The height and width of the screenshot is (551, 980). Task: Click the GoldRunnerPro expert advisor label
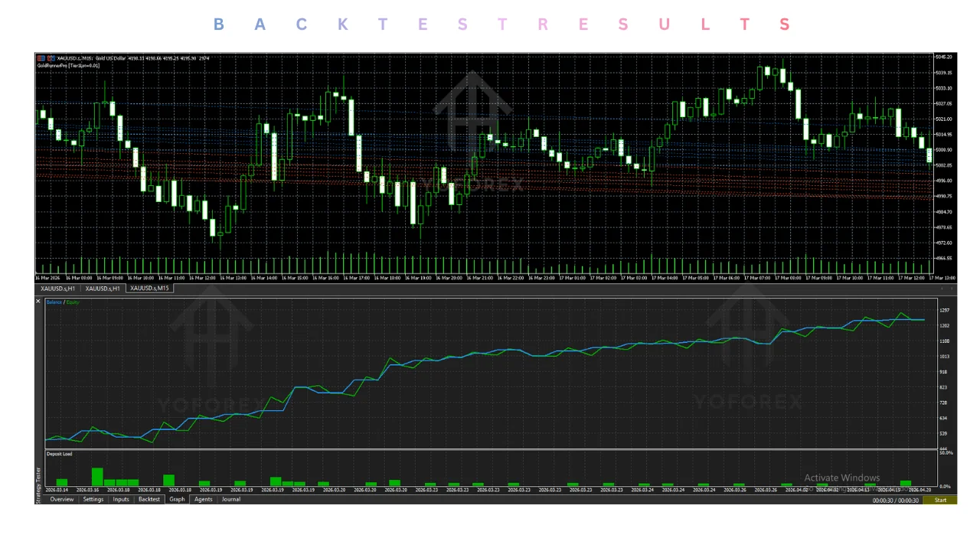(68, 66)
